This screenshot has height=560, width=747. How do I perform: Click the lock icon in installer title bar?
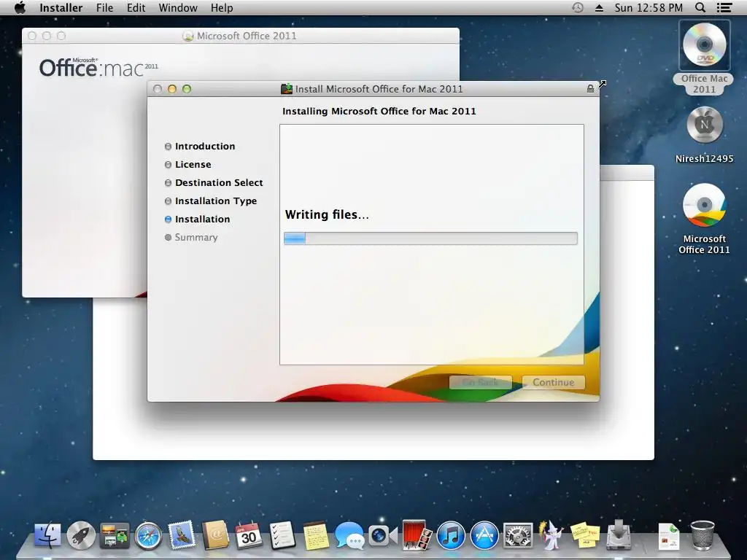click(x=590, y=88)
